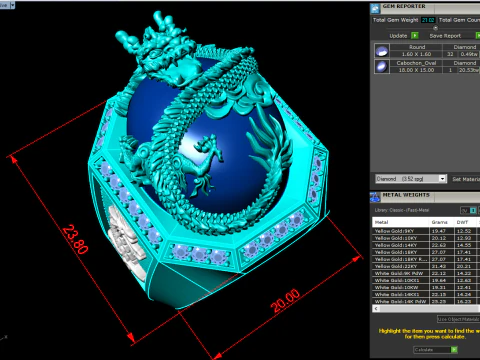Click the 20.21 DWT cell

coord(466,266)
